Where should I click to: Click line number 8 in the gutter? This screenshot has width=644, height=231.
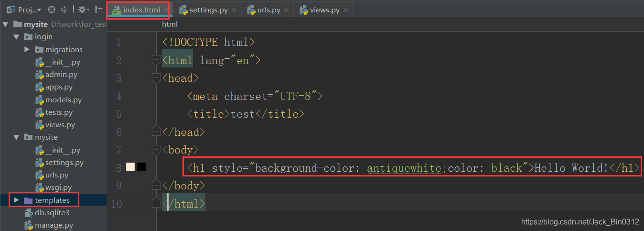(x=118, y=168)
